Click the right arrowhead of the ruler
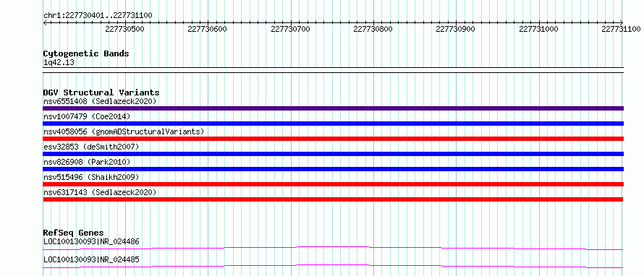 [x=622, y=23]
